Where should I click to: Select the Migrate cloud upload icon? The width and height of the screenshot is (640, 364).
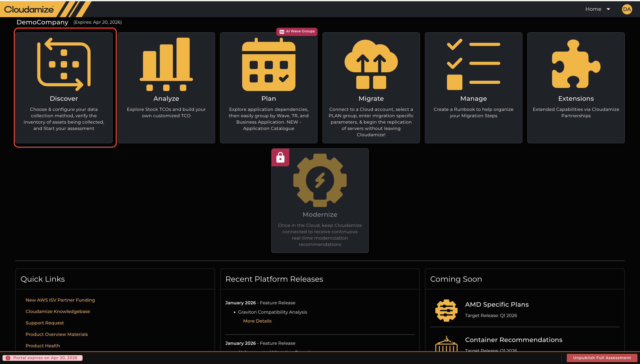(371, 64)
